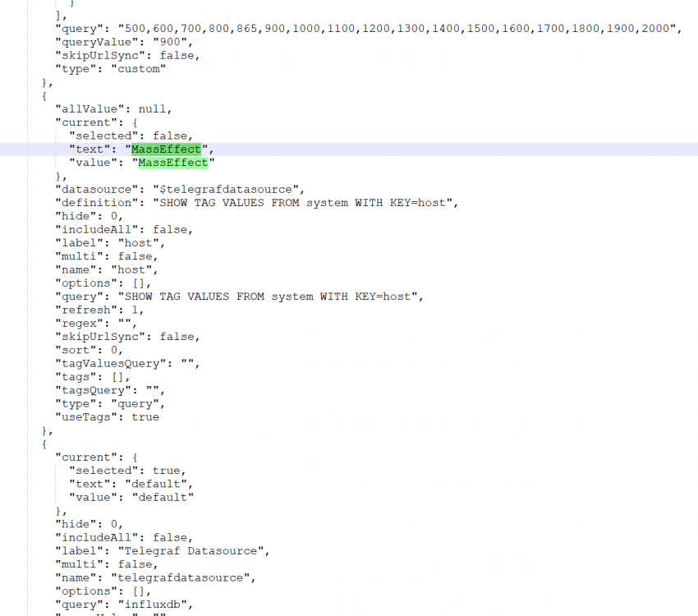Click the "refresh": 1 line

tap(99, 310)
